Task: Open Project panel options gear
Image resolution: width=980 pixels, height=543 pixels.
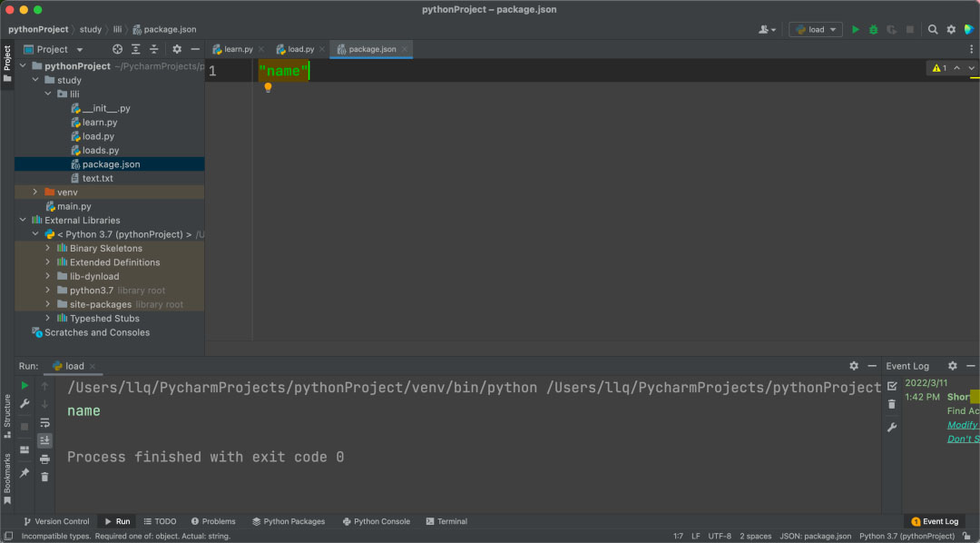Action: point(177,49)
